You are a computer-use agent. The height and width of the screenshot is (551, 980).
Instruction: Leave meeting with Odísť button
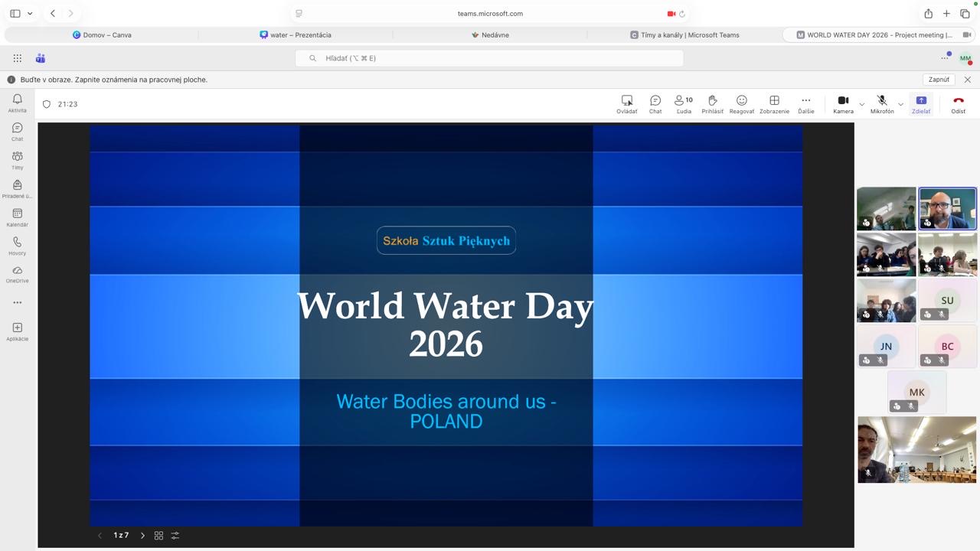pyautogui.click(x=958, y=104)
